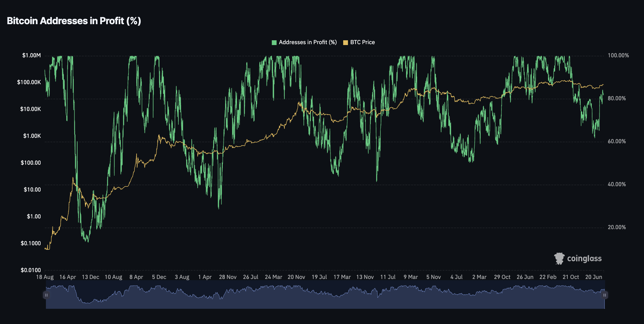The image size is (644, 324).
Task: Click the 2 Mar date label
Action: coord(479,277)
